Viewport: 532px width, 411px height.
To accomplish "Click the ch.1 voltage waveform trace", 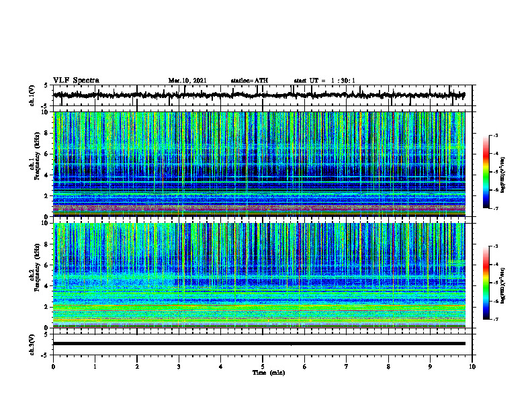I will click(259, 95).
